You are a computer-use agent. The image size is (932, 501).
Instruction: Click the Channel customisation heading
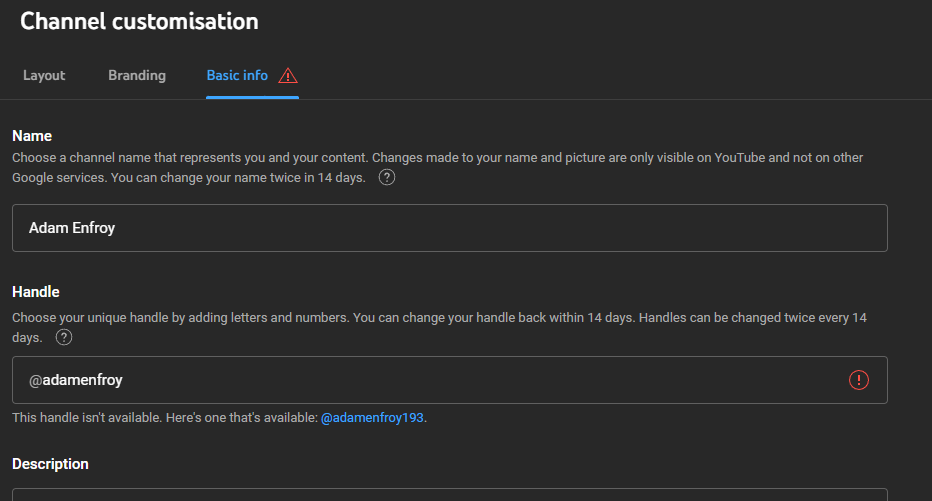tap(139, 21)
